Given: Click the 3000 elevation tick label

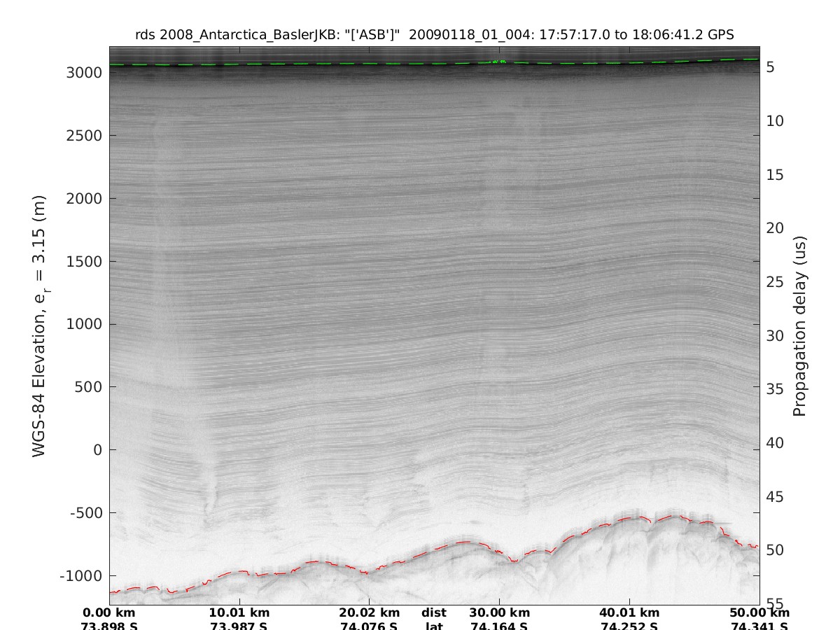Looking at the screenshot, I should pyautogui.click(x=85, y=73).
